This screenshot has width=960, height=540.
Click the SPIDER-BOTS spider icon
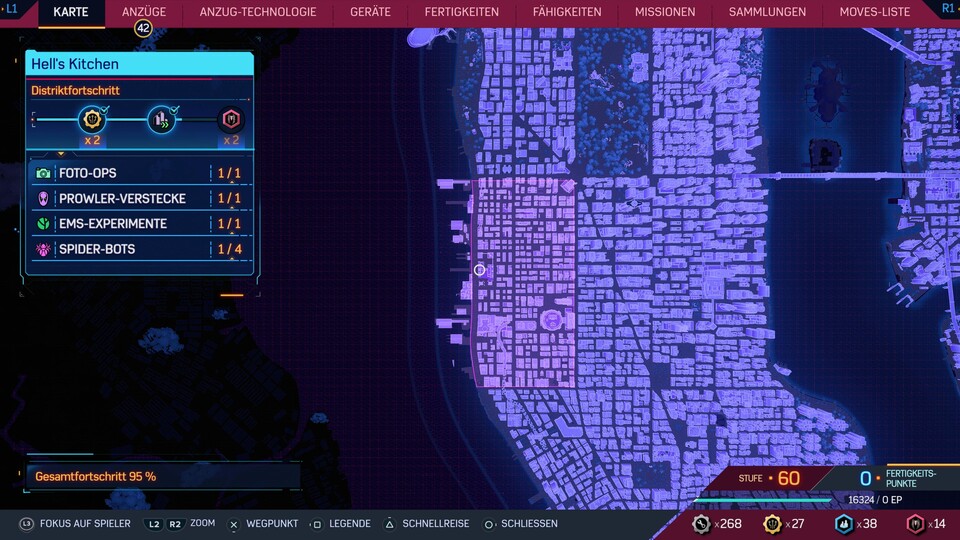[x=43, y=249]
